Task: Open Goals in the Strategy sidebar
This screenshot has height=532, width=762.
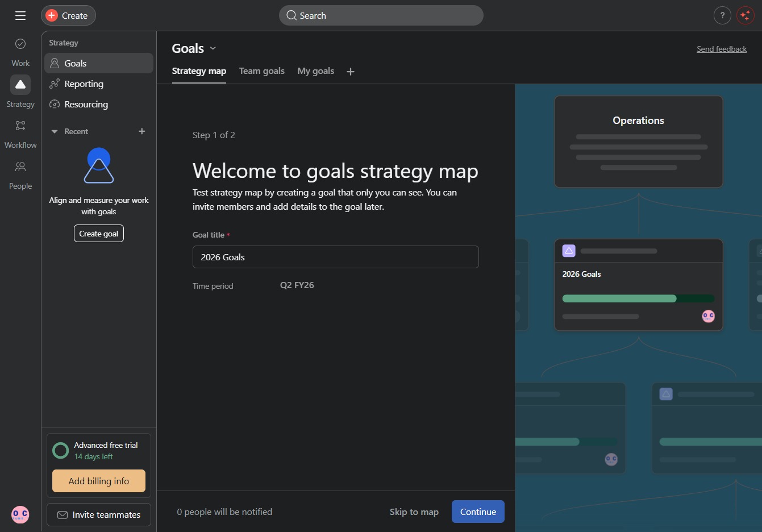Action: click(99, 63)
